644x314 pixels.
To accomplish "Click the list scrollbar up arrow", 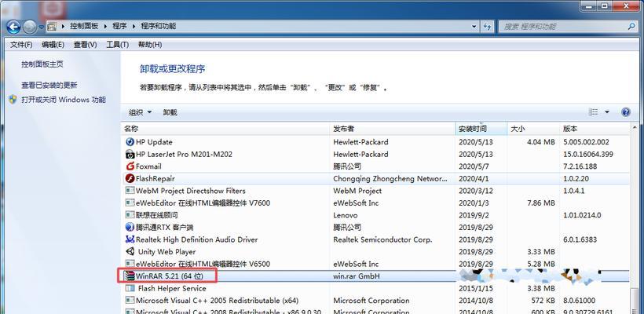I will pos(635,128).
